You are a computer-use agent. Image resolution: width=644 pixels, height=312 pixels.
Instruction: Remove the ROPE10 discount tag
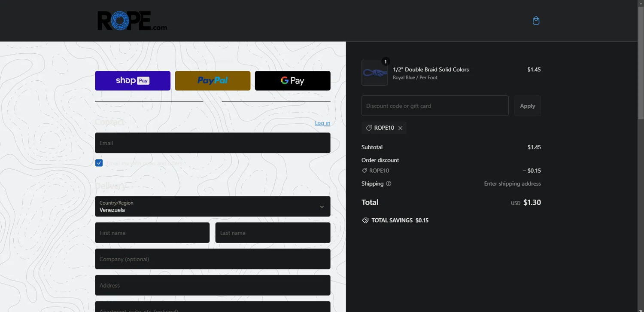pyautogui.click(x=400, y=128)
